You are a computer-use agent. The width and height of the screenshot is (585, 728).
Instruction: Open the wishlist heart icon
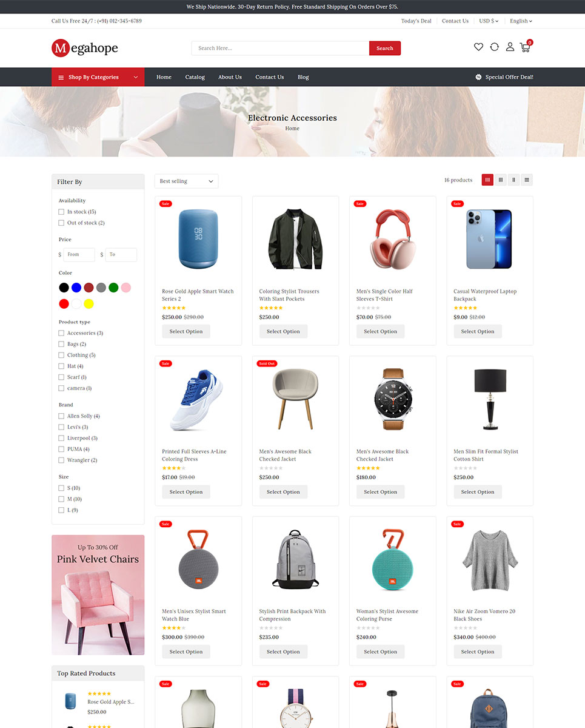click(x=478, y=47)
